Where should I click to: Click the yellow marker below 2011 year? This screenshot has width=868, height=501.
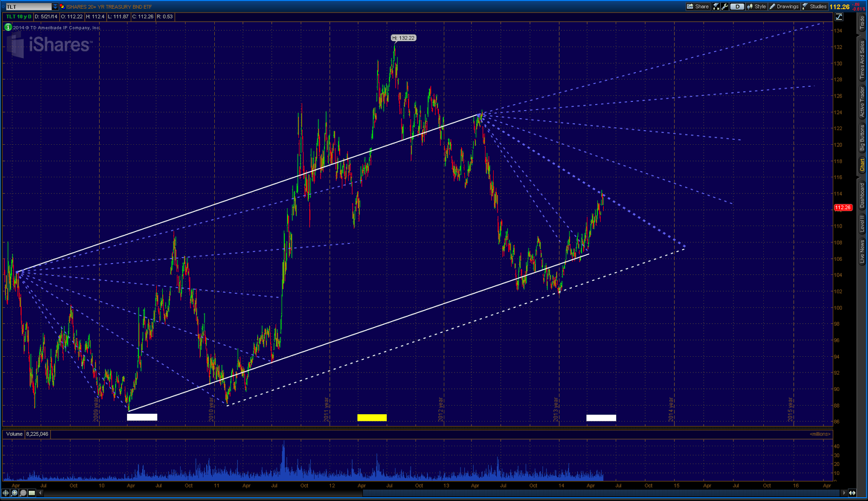coord(372,418)
